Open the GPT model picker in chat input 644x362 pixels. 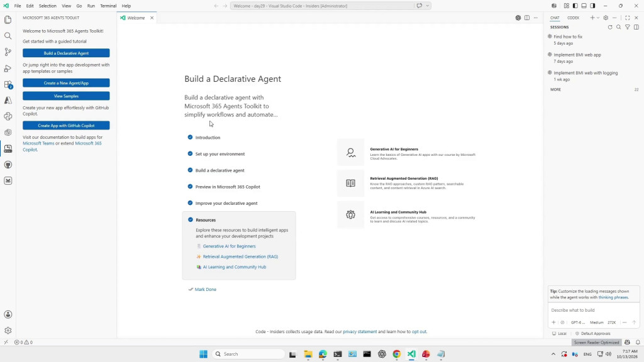578,322
